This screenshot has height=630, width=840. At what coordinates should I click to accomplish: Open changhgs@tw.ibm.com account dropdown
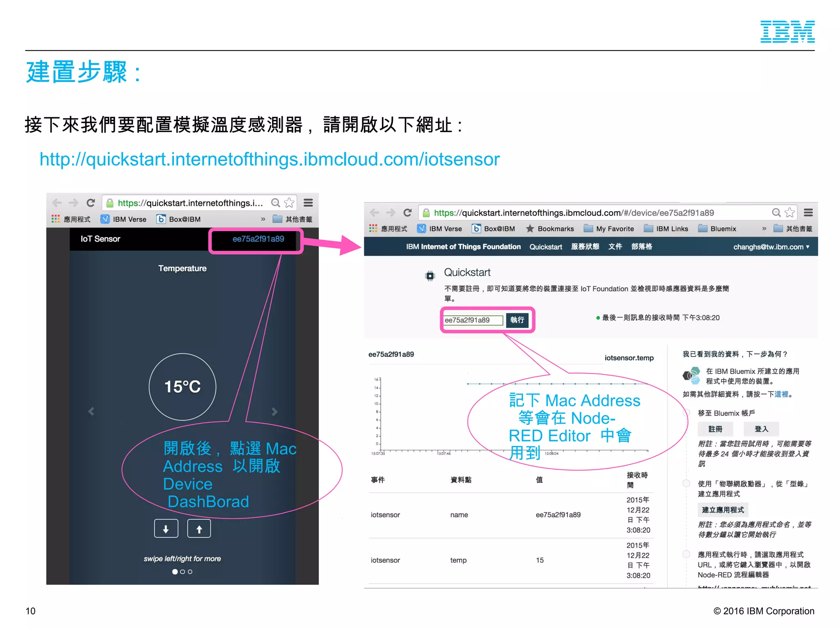click(772, 247)
